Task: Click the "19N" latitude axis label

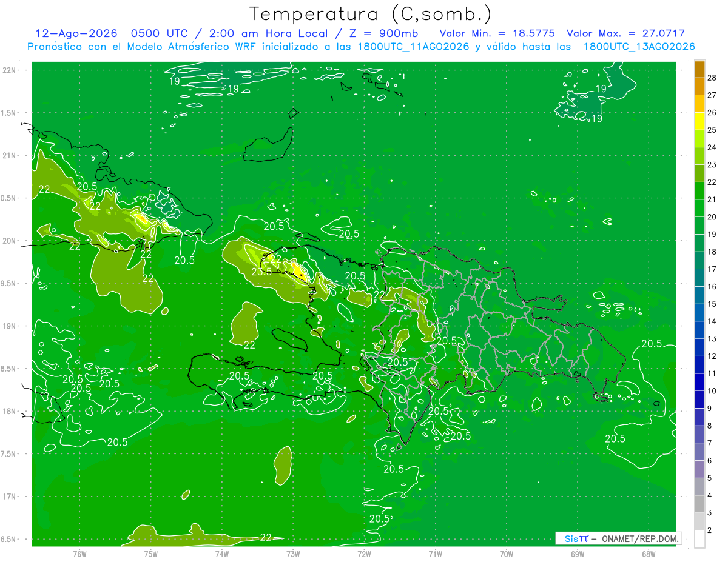Action: 10,326
